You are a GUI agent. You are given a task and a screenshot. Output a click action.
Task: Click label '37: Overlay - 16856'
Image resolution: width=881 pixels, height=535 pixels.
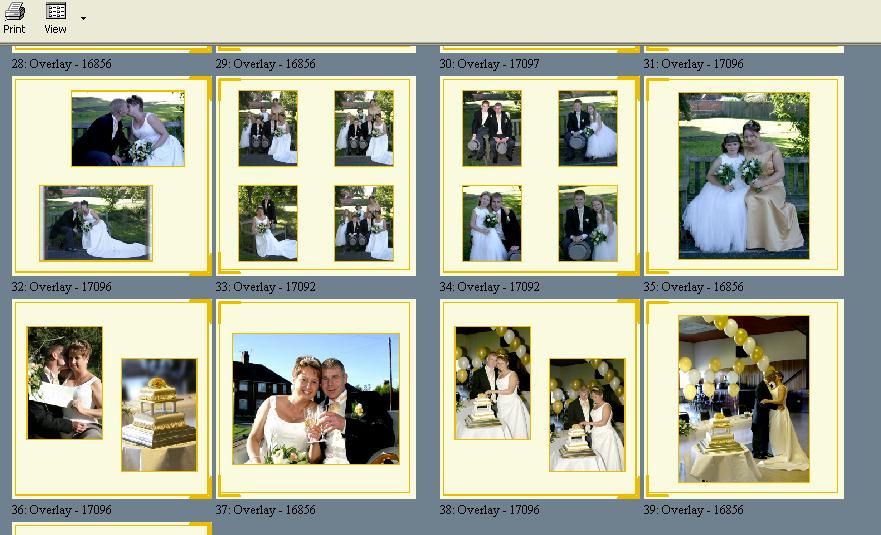tap(265, 510)
